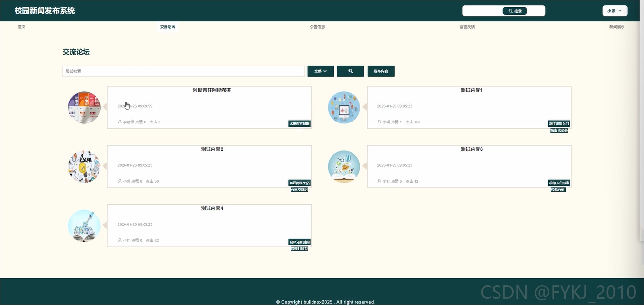Click the user icon in 测试内容1 post

[379, 122]
